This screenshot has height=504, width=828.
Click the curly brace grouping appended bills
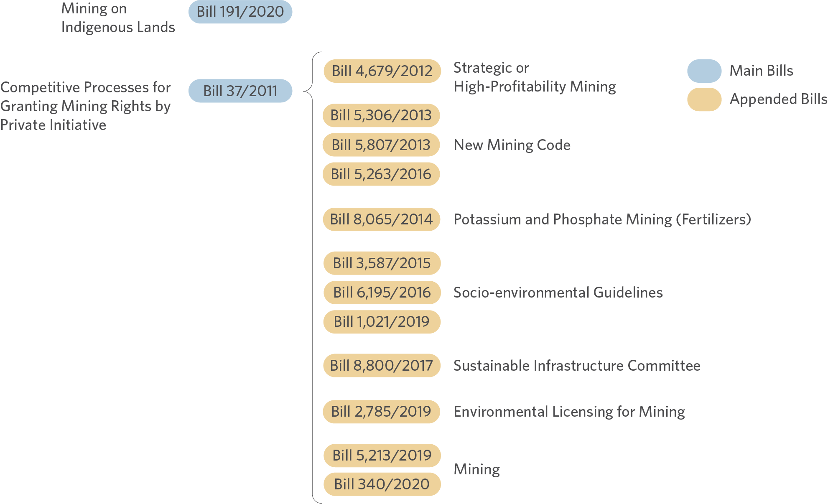pyautogui.click(x=313, y=277)
